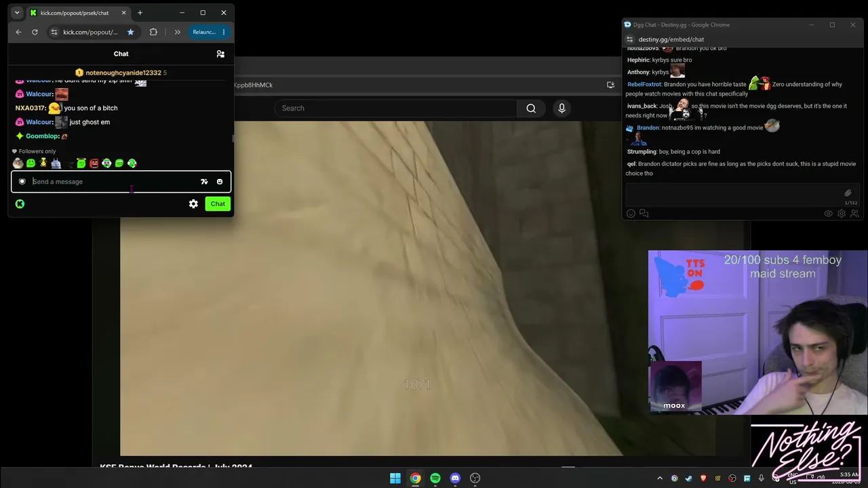Open Dgg chat emote picker smiley
This screenshot has height=488, width=868.
click(x=631, y=213)
